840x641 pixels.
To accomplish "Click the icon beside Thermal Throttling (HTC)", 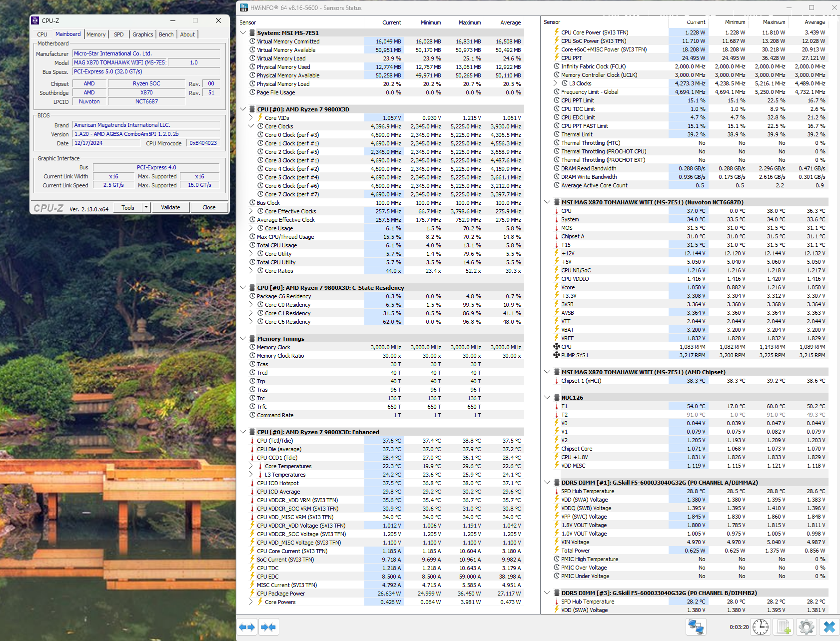I will (x=557, y=143).
